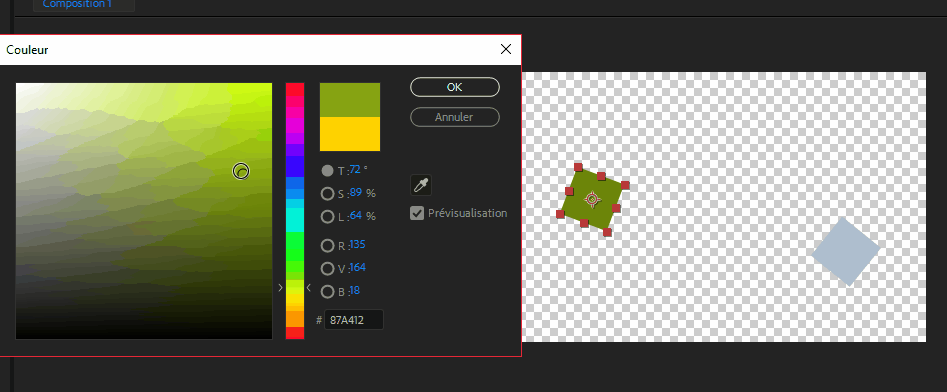Image resolution: width=947 pixels, height=392 pixels.
Task: Select the L luminosity radio button
Action: 327,216
